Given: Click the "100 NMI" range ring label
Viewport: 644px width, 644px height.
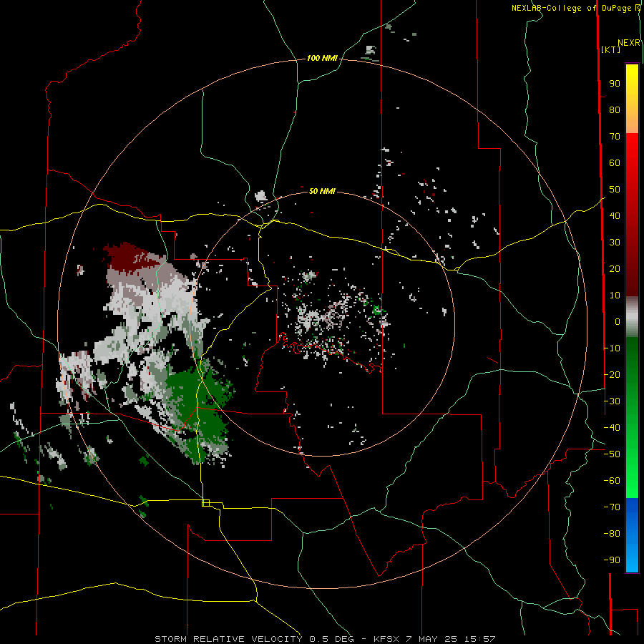Looking at the screenshot, I should 322,59.
